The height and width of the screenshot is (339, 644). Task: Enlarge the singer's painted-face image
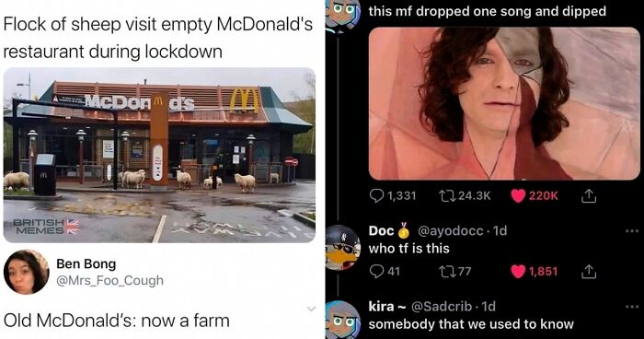[504, 103]
